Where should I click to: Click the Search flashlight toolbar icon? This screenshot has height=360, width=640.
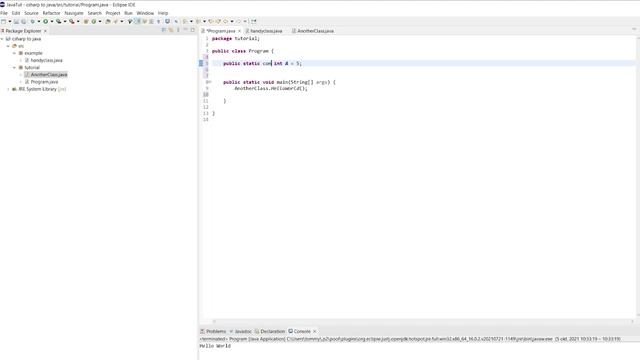[116, 21]
